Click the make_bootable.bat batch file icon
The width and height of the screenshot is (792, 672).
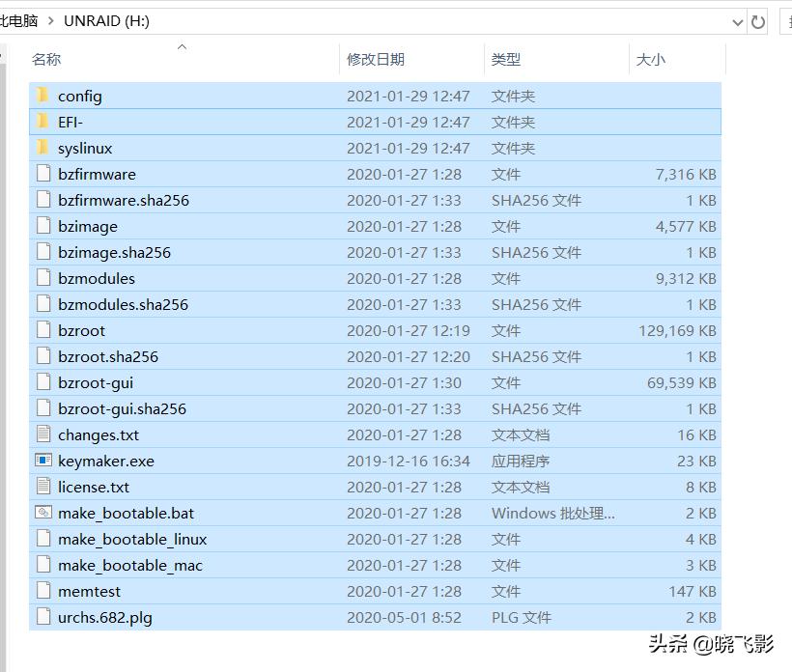pos(43,513)
